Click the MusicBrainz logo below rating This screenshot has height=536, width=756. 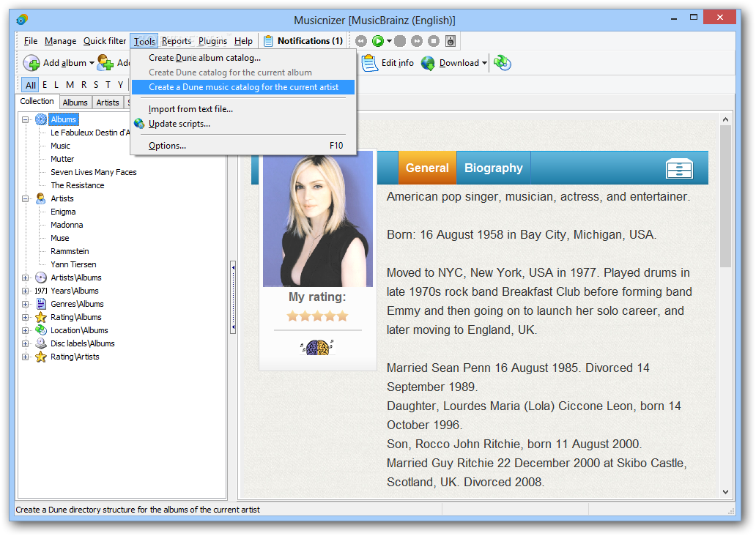pyautogui.click(x=317, y=347)
